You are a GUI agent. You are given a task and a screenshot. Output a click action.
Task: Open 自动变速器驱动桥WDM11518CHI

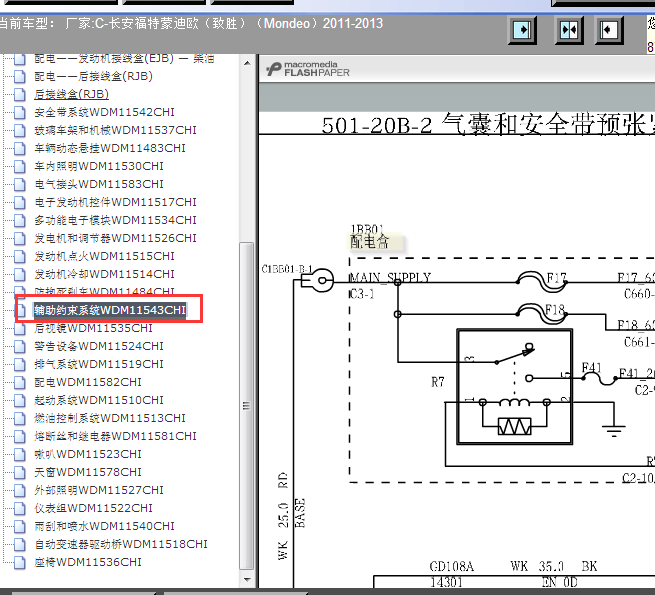pyautogui.click(x=121, y=544)
